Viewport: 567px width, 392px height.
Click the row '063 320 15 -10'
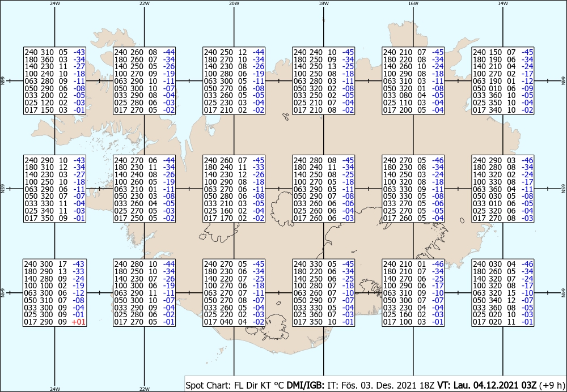point(503,293)
